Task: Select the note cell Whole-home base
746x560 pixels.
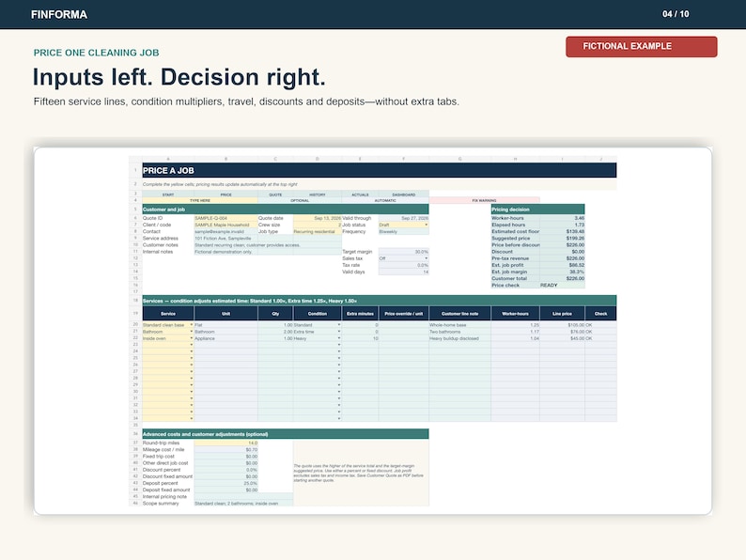Action: click(x=459, y=325)
